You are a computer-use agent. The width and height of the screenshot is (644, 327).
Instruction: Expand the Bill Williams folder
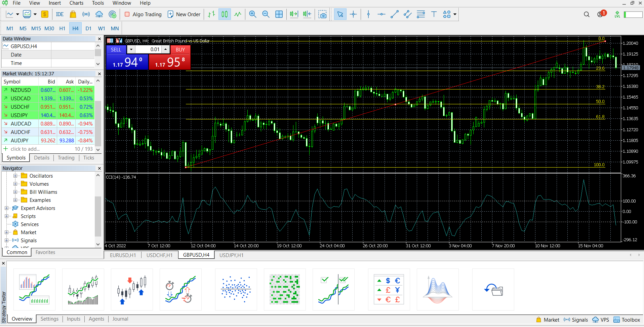coord(15,192)
